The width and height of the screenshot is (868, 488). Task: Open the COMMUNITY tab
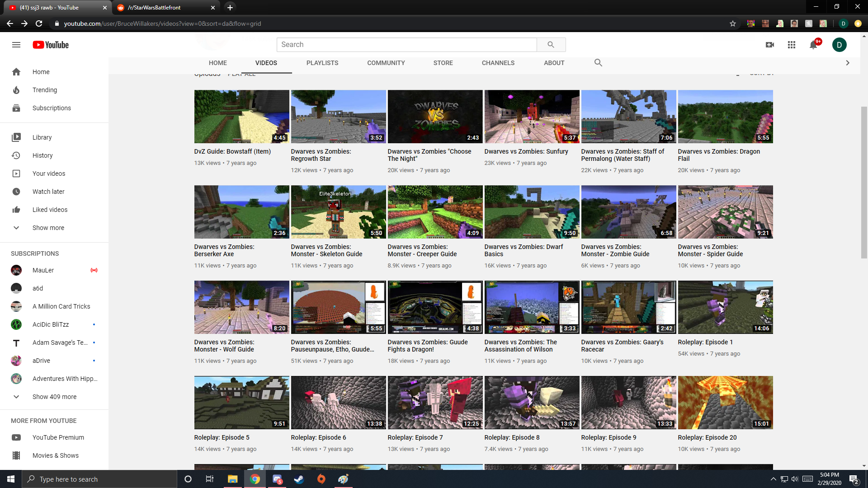coord(386,63)
